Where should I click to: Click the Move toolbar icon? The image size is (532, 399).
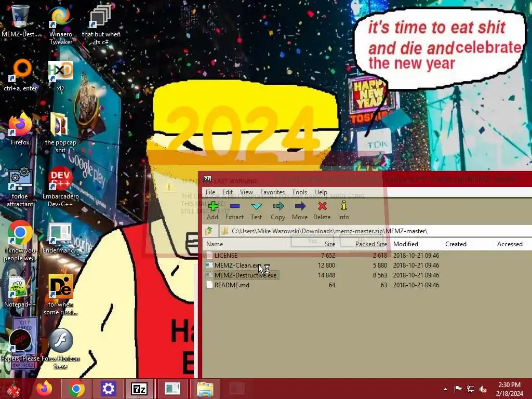[x=300, y=210]
